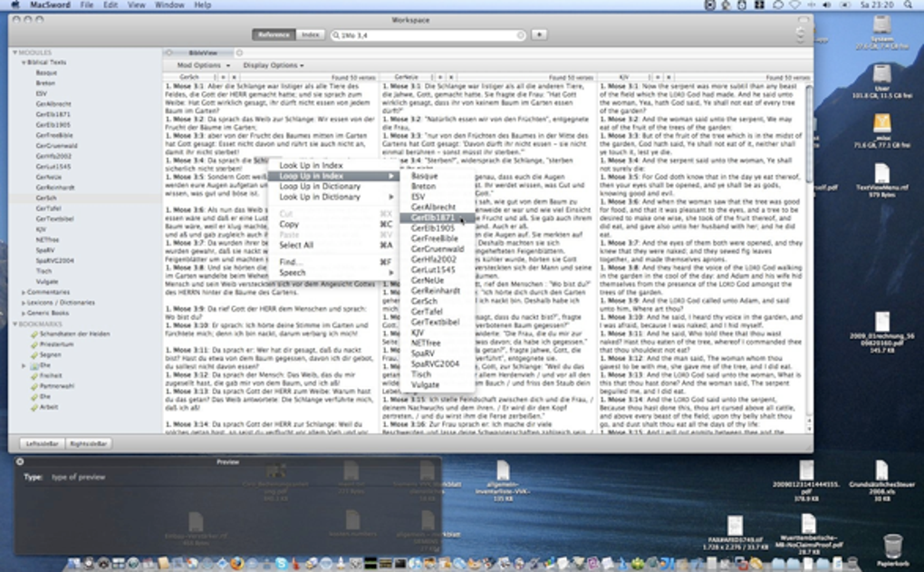Screen dimensions: 924x572
Task: Toggle the RightSideBar button
Action: (x=89, y=443)
